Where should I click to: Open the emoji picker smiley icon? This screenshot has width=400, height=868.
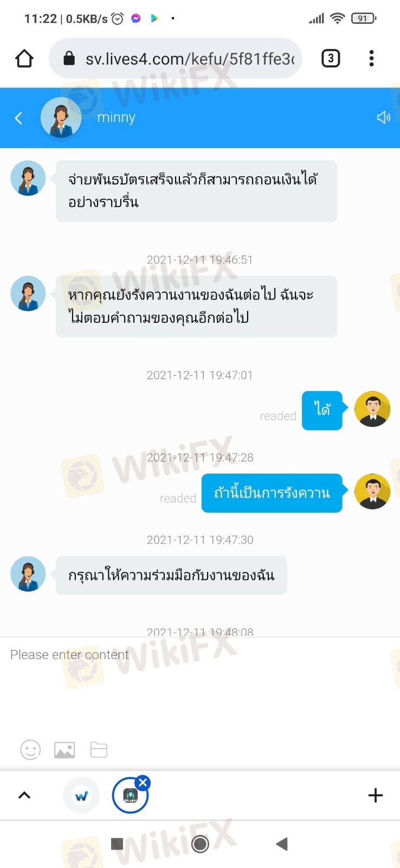[30, 750]
